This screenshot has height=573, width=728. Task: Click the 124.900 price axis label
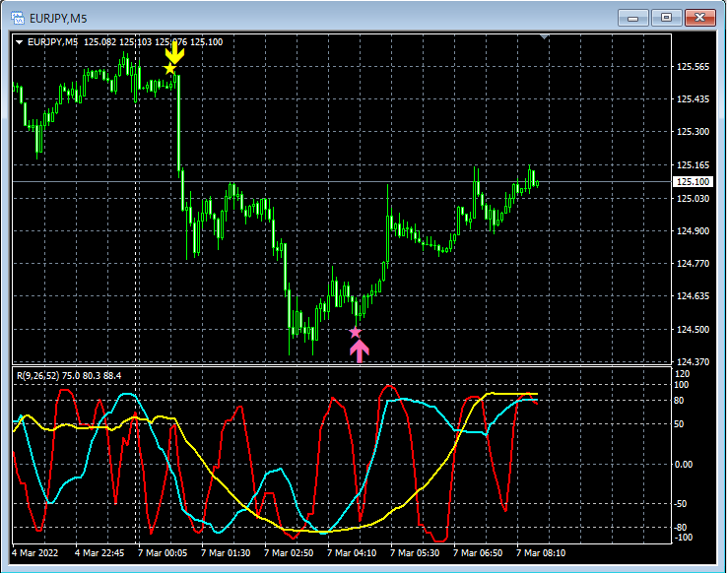pos(693,231)
